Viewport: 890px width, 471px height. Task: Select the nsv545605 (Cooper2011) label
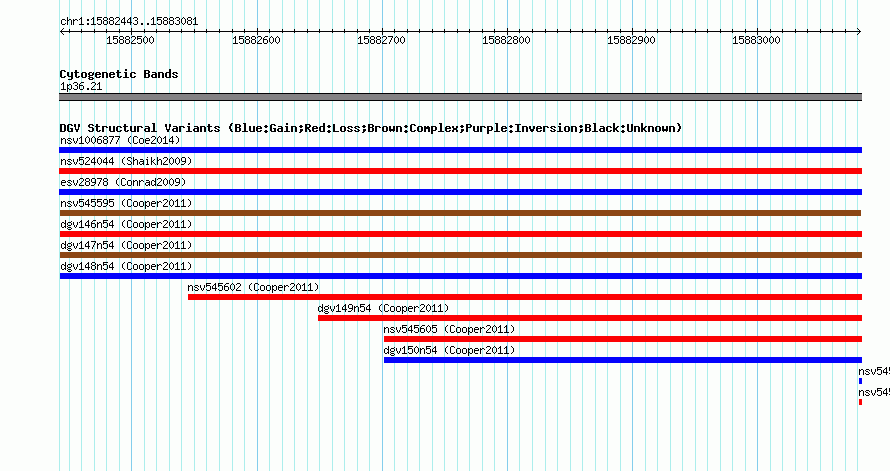point(449,329)
